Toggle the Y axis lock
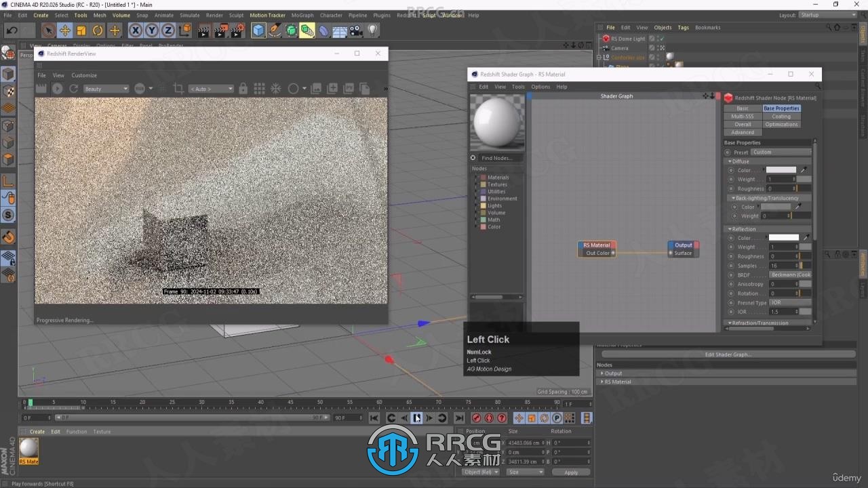This screenshot has width=868, height=488. pyautogui.click(x=152, y=30)
